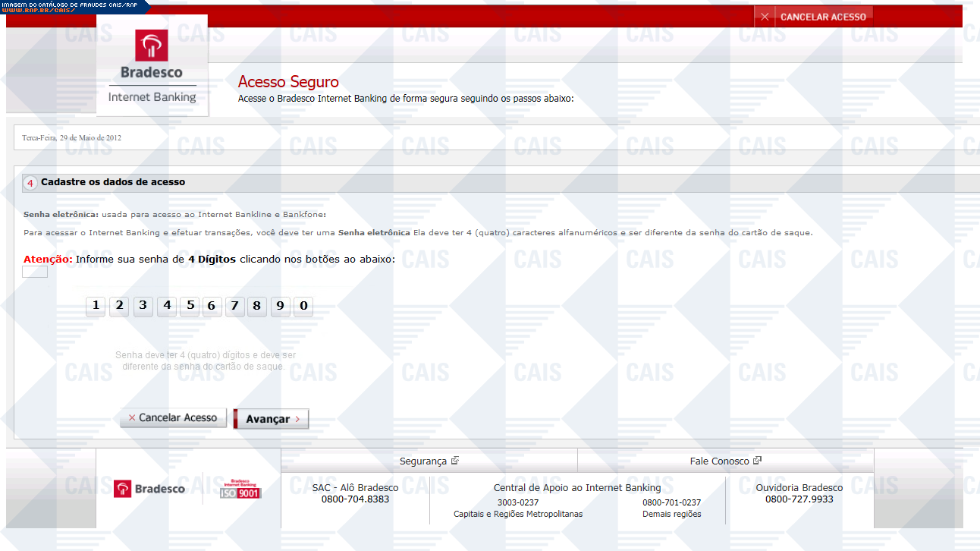Open the Fale Conosco footer link

coord(725,461)
